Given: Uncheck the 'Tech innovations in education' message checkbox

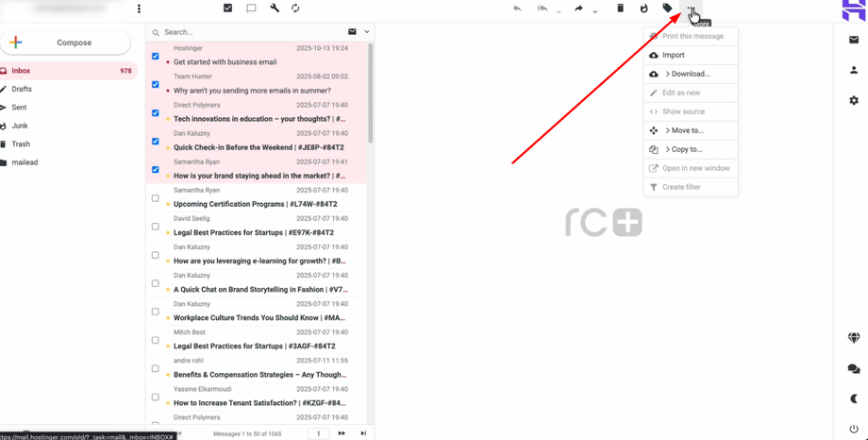Looking at the screenshot, I should click(155, 112).
